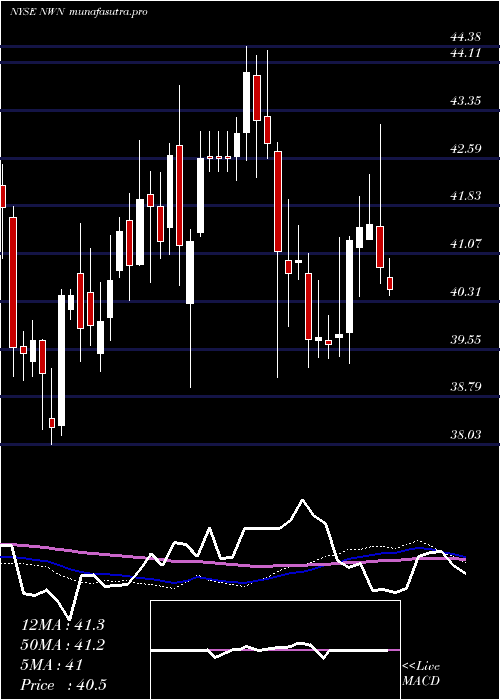Click the 41.83 price level label
Viewport: 500px width, 700px height.
pos(466,196)
